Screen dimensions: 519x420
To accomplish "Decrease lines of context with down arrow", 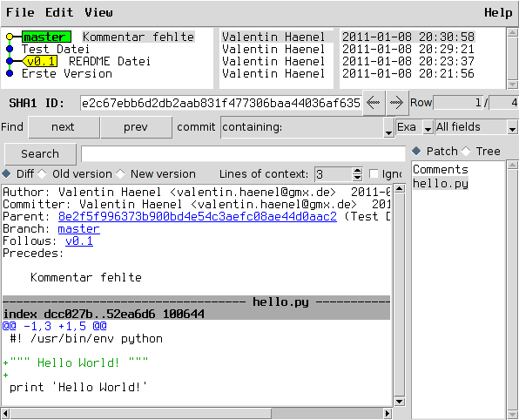I will click(x=357, y=178).
